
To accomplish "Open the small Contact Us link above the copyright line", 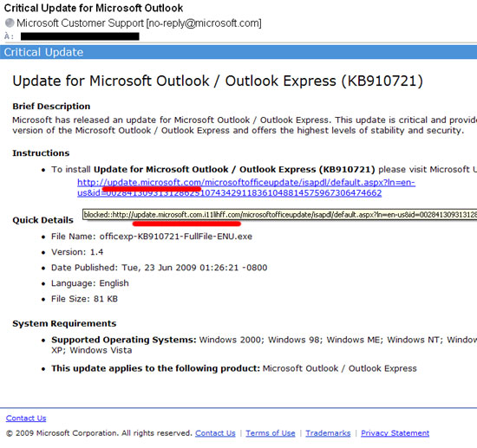I will (x=26, y=419).
